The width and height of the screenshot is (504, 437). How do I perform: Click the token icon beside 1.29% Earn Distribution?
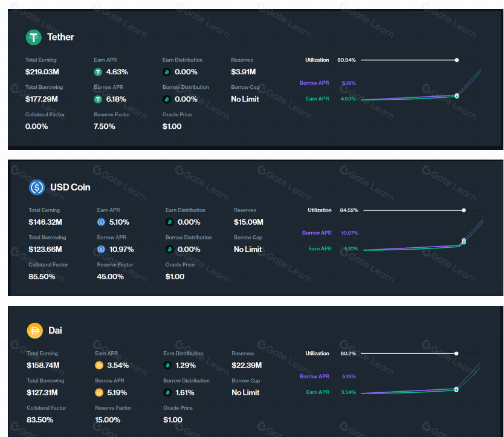point(167,365)
